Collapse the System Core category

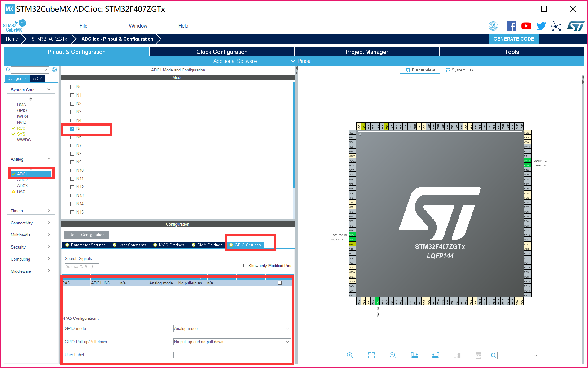(49, 89)
